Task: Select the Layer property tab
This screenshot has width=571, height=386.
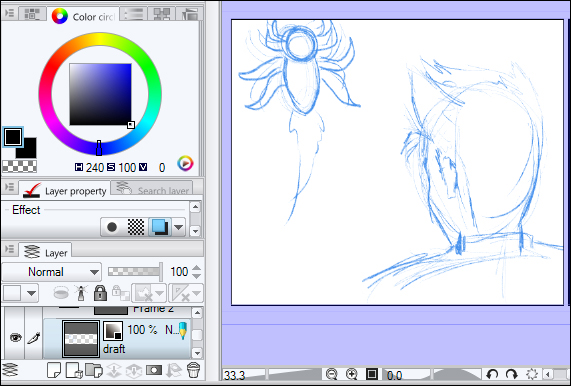Action: 64,190
